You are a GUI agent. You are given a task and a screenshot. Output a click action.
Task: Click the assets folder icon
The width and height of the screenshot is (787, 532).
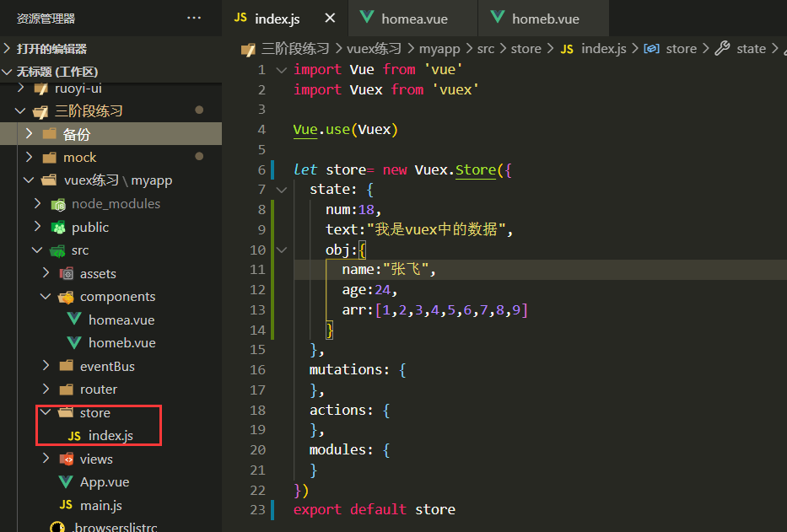coord(67,273)
